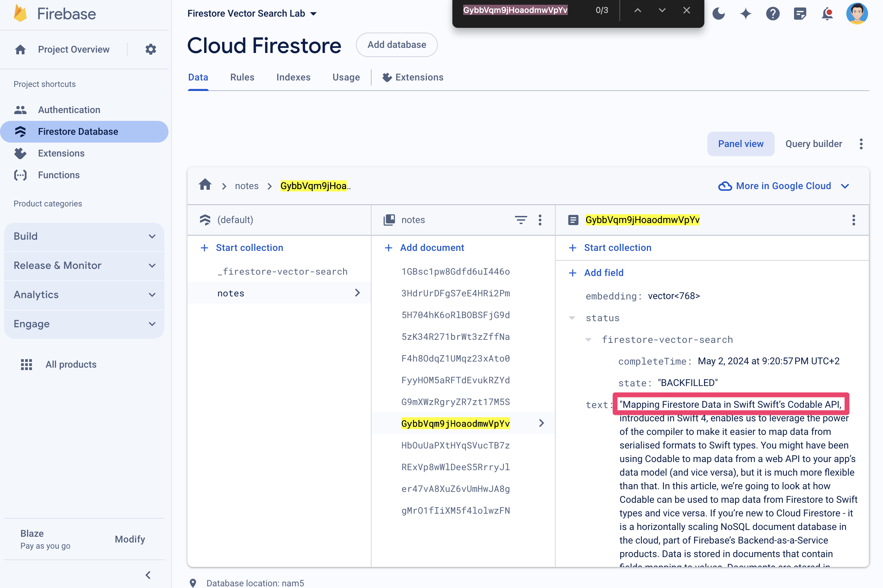The image size is (883, 588).
Task: Toggle the Query builder view
Action: 813,144
